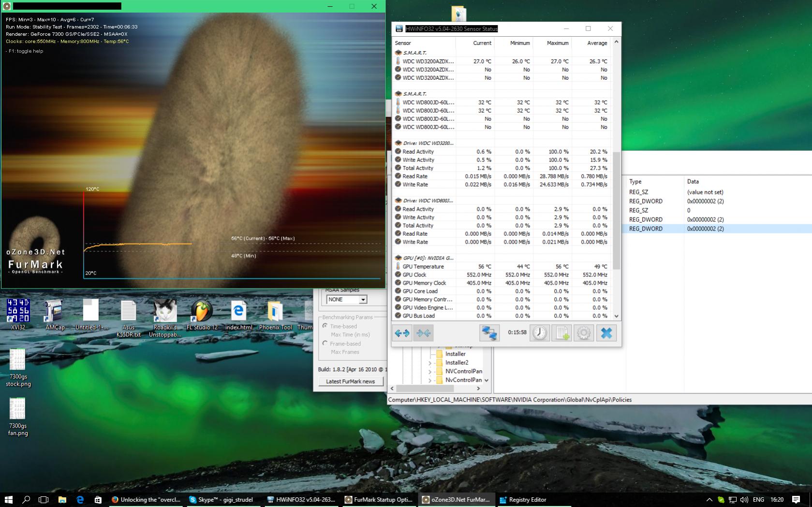Reset sensor timer with clock icon
This screenshot has height=507, width=812.
[540, 333]
